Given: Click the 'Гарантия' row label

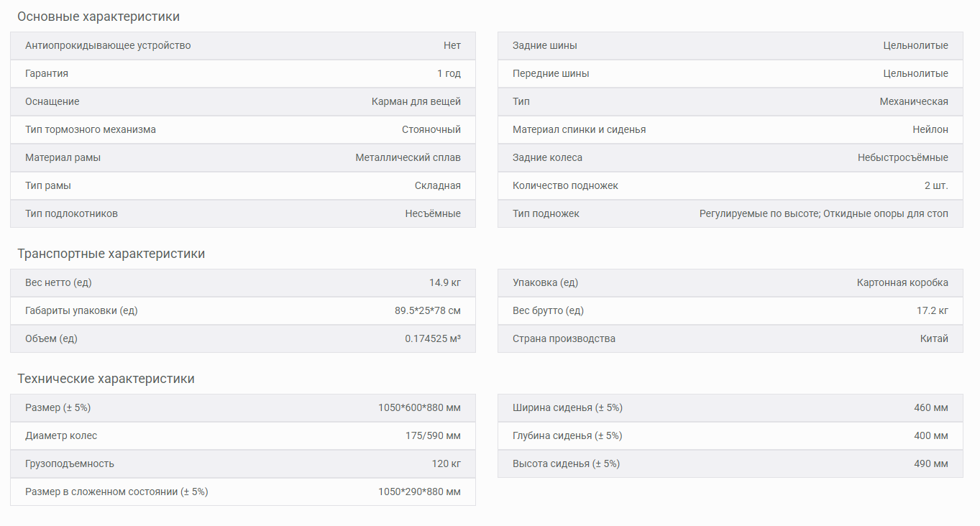Looking at the screenshot, I should (x=47, y=73).
